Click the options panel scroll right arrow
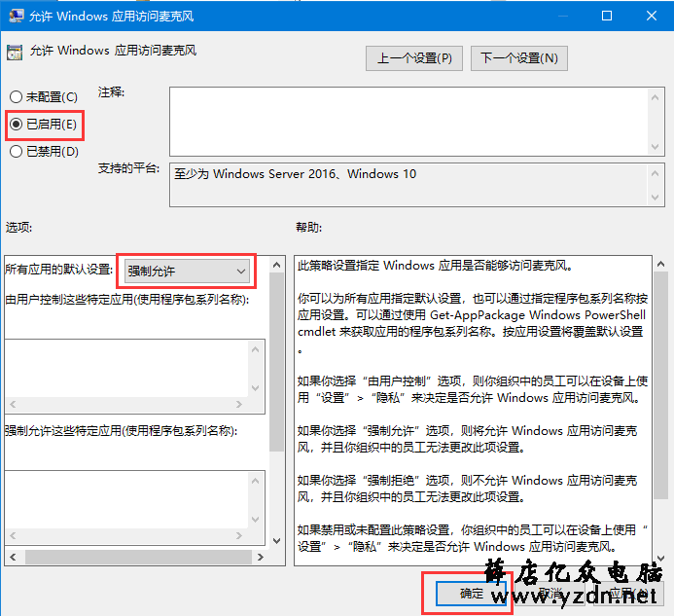674x616 pixels. point(260,557)
